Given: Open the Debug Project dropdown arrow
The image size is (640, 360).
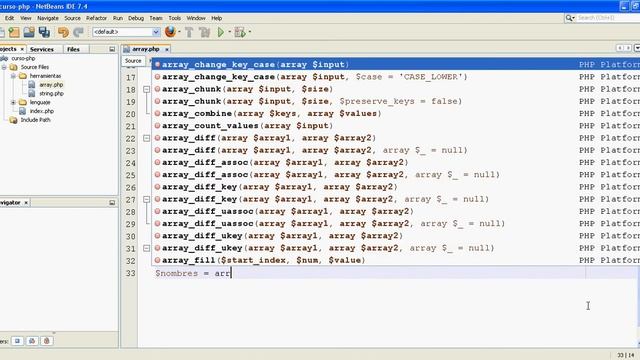Looking at the screenshot, I should pos(249,32).
